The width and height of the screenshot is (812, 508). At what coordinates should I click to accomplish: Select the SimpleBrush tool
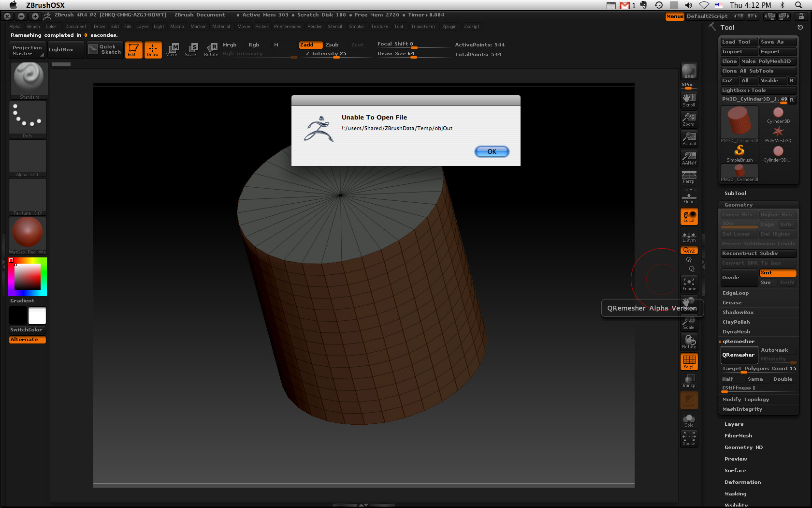click(739, 153)
